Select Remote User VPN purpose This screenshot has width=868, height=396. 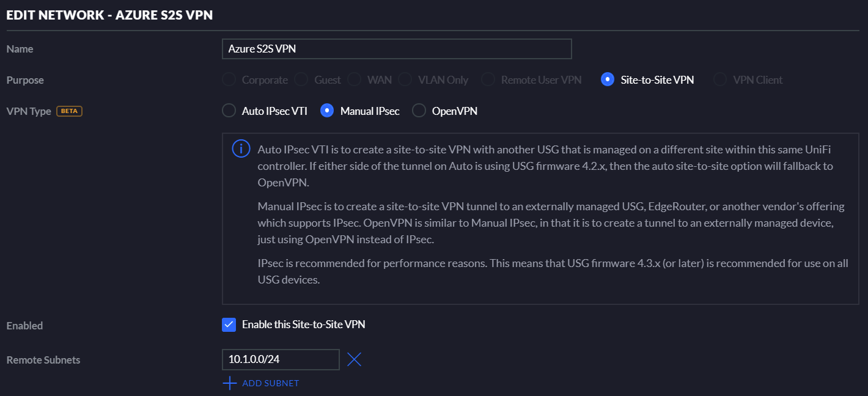pos(488,79)
